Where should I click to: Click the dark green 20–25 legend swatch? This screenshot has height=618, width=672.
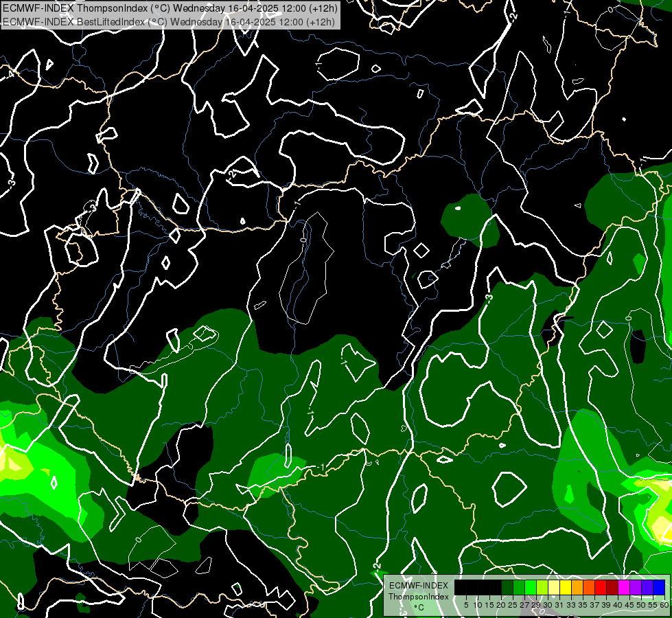pyautogui.click(x=507, y=587)
